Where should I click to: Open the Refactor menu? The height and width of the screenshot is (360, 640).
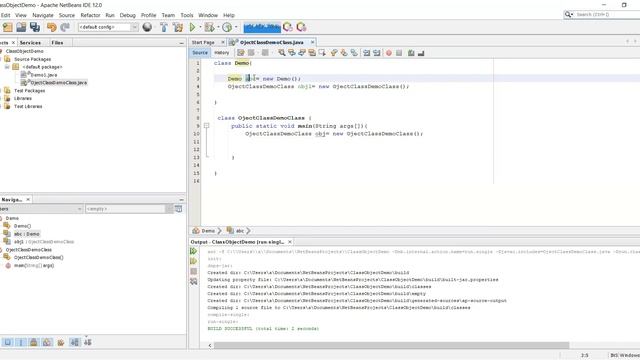point(90,15)
